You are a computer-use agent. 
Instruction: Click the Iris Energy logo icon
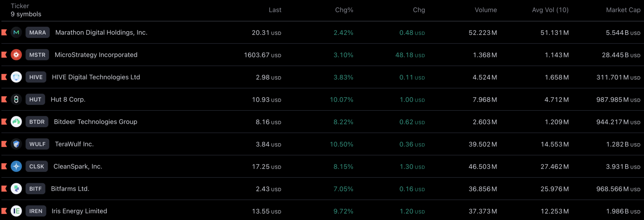(16, 211)
